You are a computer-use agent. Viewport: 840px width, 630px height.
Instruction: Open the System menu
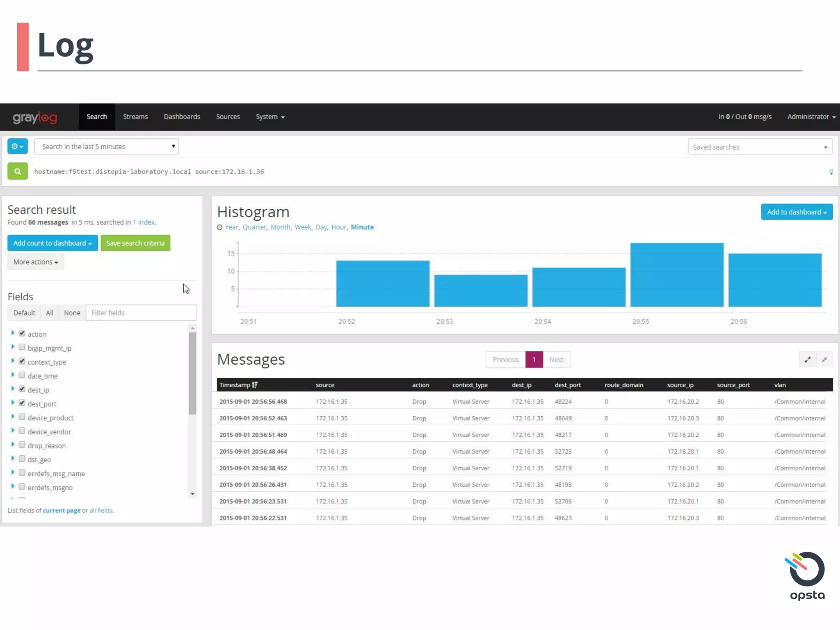pos(270,117)
